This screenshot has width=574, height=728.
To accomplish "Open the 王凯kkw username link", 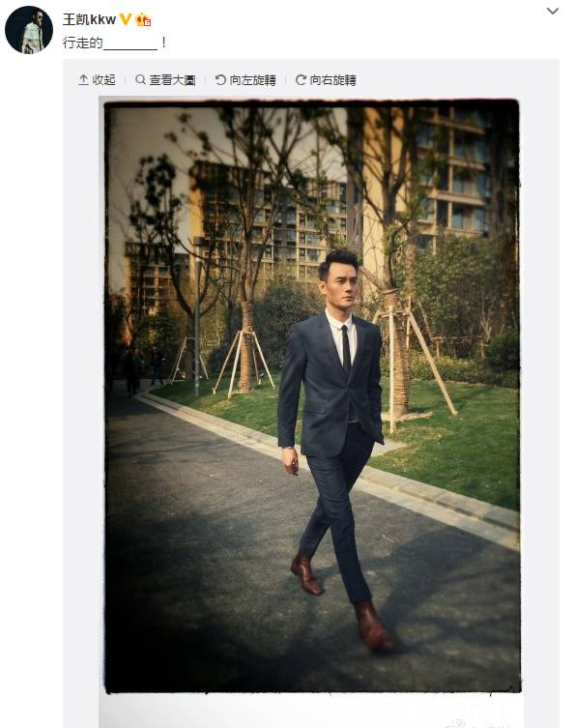I will pyautogui.click(x=89, y=19).
